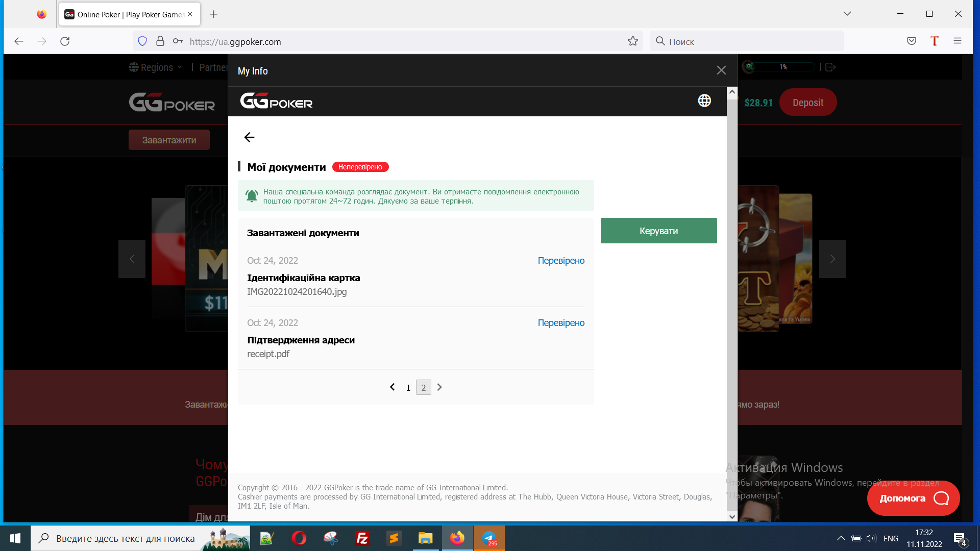Click the red T extension icon
This screenshot has width=980, height=551.
click(x=935, y=41)
